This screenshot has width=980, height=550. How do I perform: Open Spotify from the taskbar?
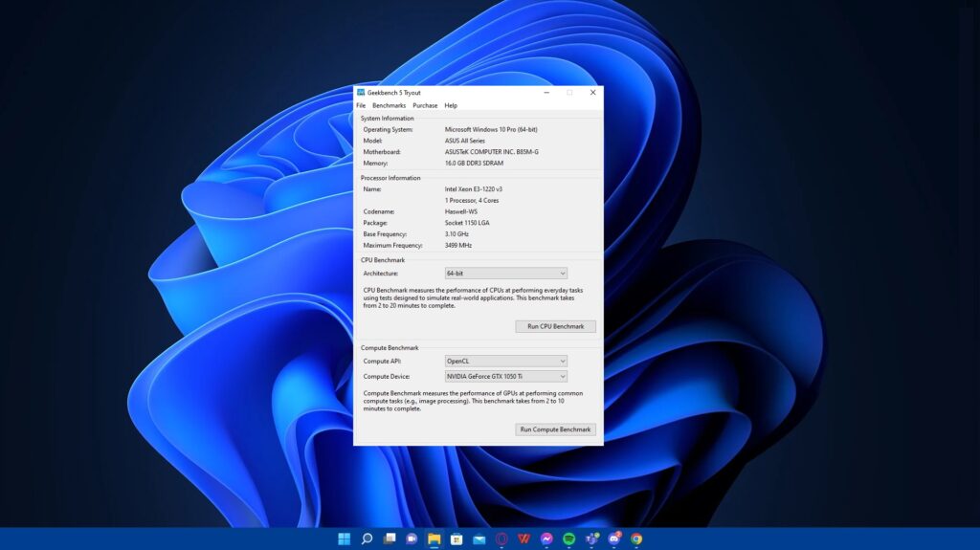point(568,539)
